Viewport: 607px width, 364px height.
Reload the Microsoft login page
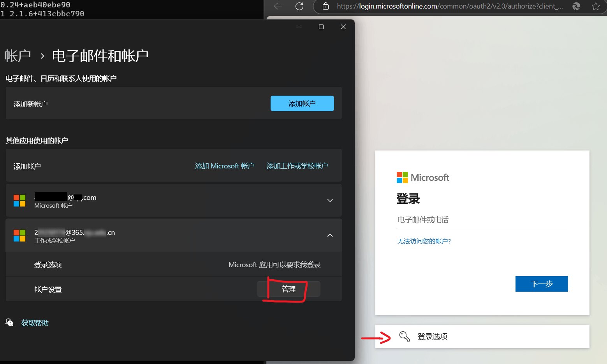299,6
